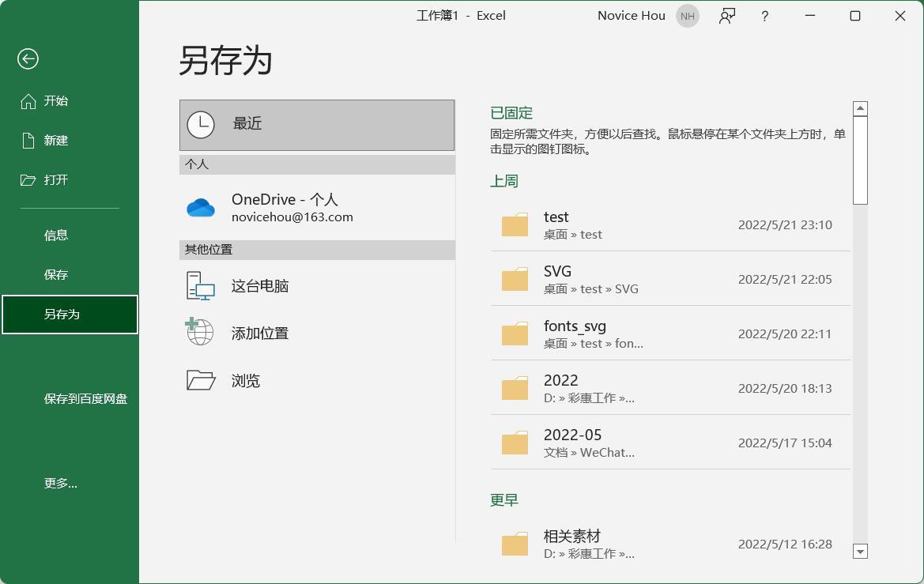This screenshot has height=584, width=924.
Task: Open the 开始 home menu item
Action: [x=55, y=101]
